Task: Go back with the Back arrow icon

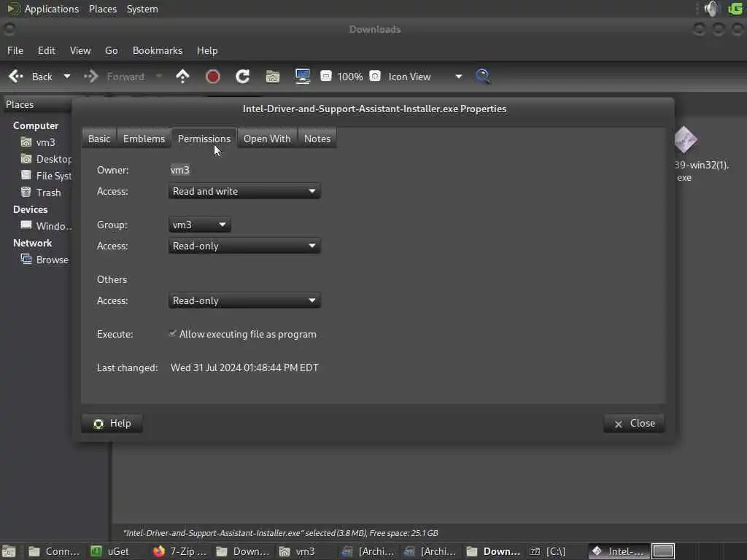Action: [x=16, y=76]
